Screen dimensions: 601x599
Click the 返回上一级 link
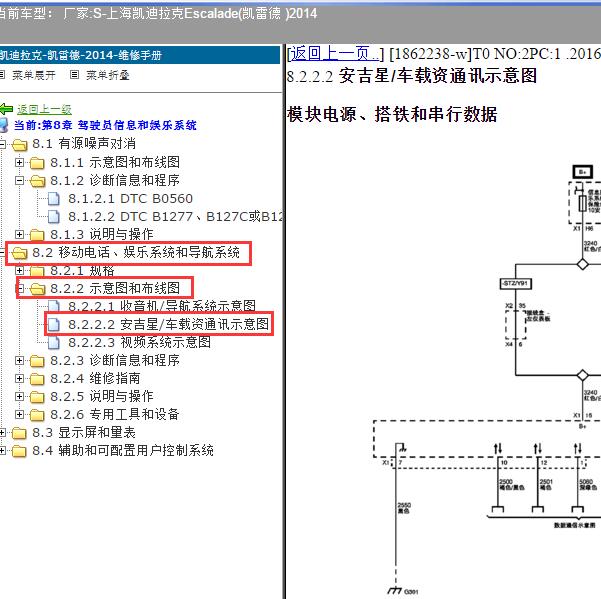pyautogui.click(x=44, y=110)
